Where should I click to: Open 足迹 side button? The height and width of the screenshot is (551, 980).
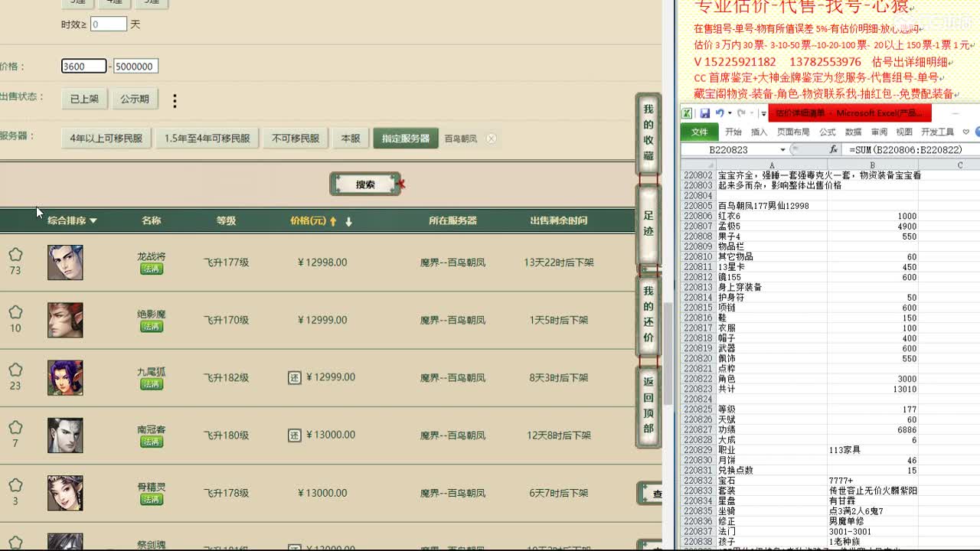(x=648, y=223)
